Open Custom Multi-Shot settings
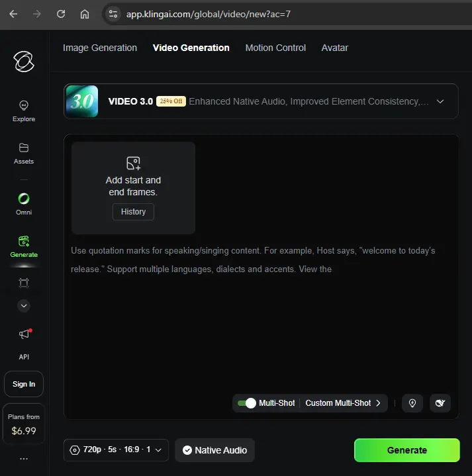 pos(343,403)
